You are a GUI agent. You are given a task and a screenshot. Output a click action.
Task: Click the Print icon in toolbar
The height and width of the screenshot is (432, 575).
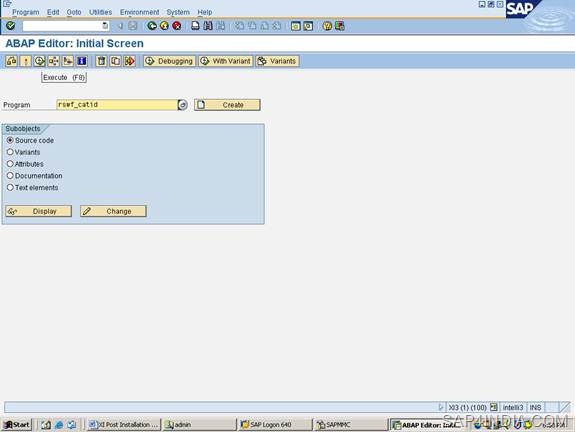click(x=195, y=26)
